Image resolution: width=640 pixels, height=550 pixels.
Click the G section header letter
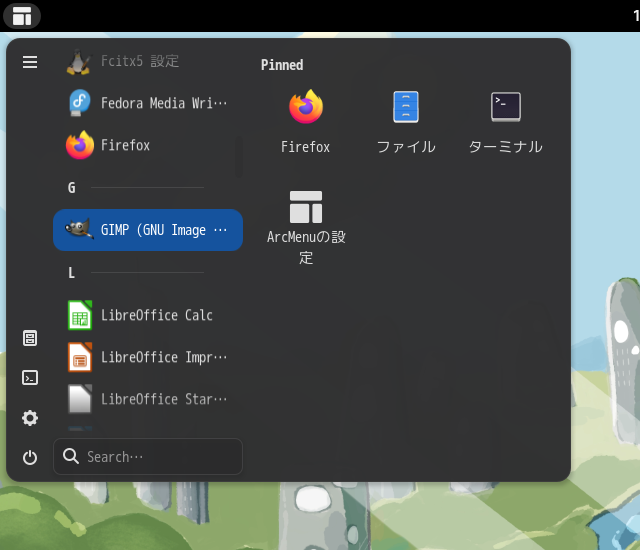(x=71, y=188)
